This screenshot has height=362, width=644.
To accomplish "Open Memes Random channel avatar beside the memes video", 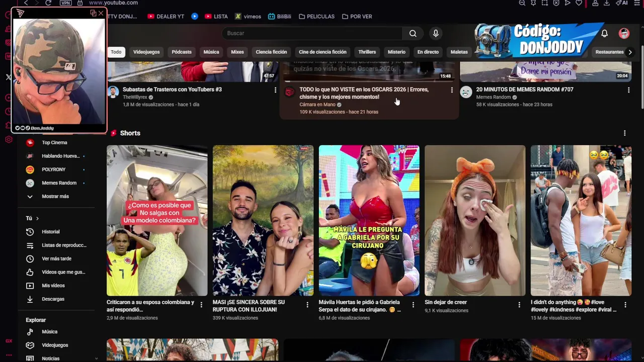I will click(466, 92).
